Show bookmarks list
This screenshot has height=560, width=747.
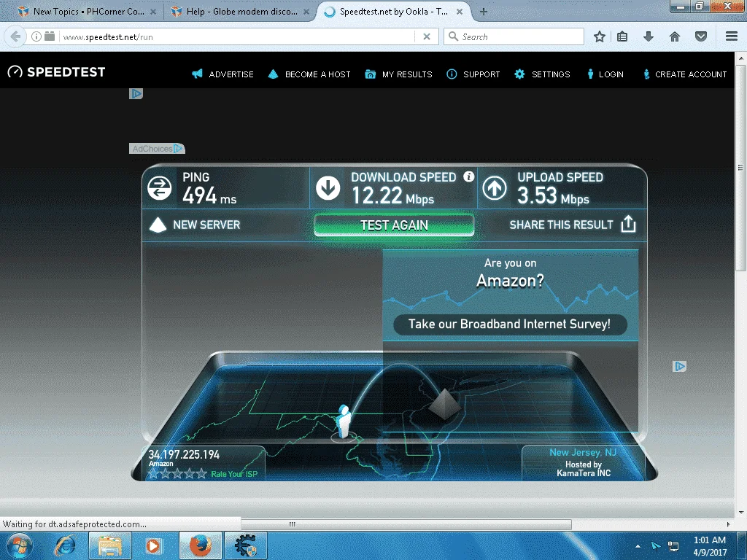(x=622, y=36)
